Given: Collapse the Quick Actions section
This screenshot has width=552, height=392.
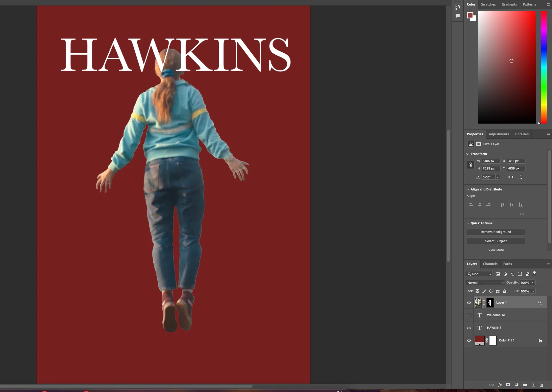Looking at the screenshot, I should point(468,223).
